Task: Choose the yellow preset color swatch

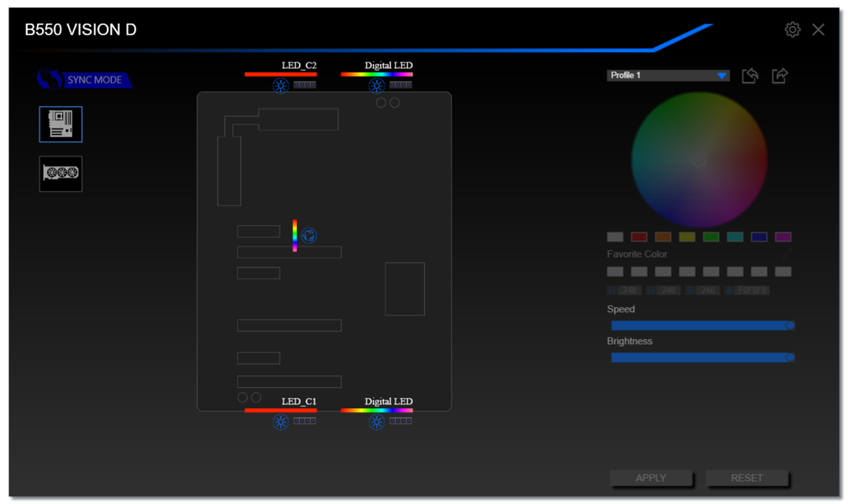Action: [686, 237]
